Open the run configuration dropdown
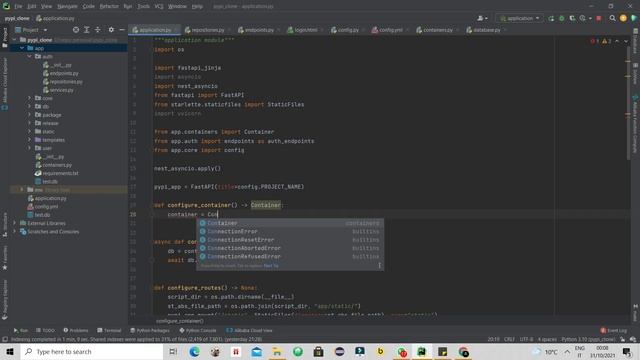640x360 pixels. (520, 18)
